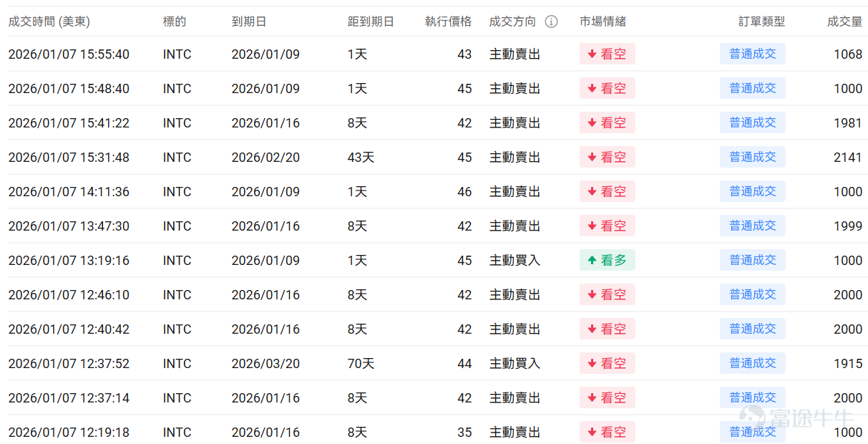Click volume value 1981
Image resolution: width=868 pixels, height=444 pixels.
pyautogui.click(x=848, y=123)
